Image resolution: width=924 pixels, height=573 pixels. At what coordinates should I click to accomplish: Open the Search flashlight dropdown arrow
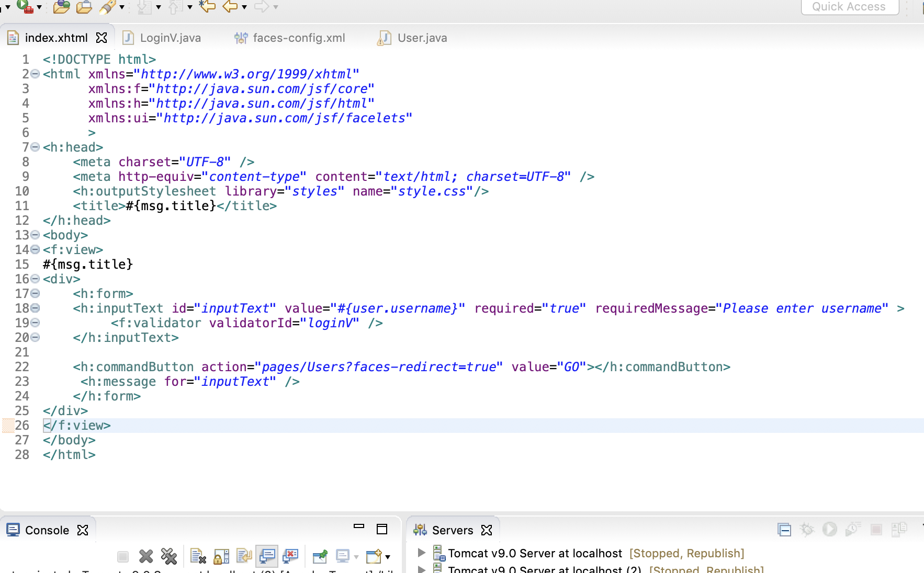[122, 7]
